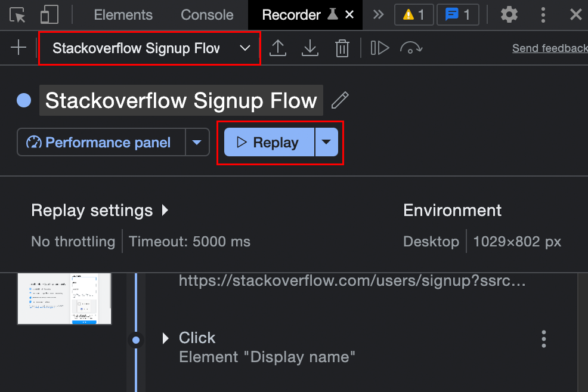This screenshot has height=392, width=588.
Task: Click the step over replay icon
Action: click(411, 48)
